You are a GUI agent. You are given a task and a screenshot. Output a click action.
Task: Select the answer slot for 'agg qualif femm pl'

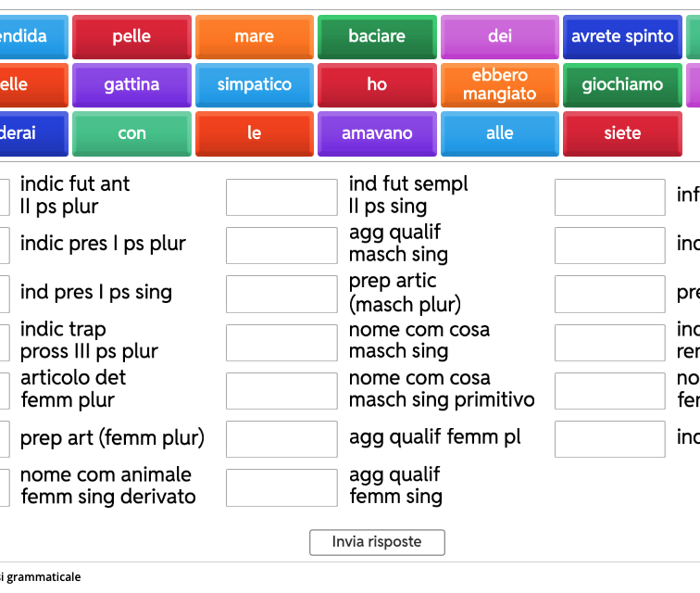(x=281, y=439)
